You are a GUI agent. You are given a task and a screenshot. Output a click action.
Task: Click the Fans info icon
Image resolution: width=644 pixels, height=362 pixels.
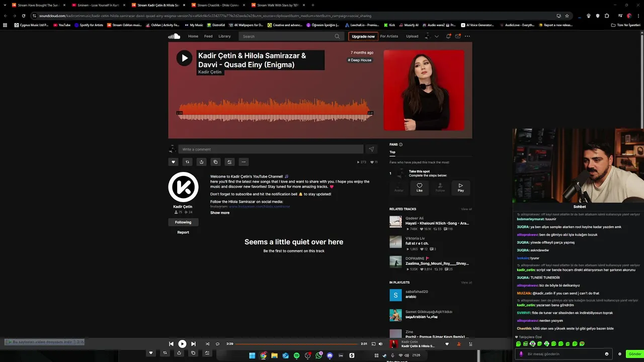pyautogui.click(x=400, y=144)
